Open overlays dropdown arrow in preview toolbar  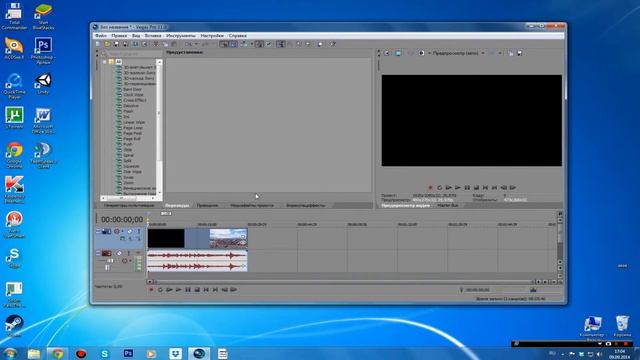coord(500,53)
